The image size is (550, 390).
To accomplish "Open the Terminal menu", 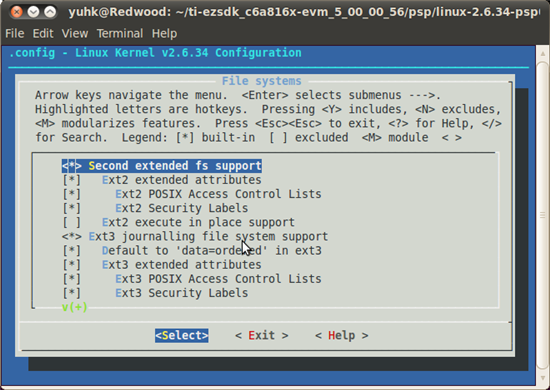I will pyautogui.click(x=120, y=34).
